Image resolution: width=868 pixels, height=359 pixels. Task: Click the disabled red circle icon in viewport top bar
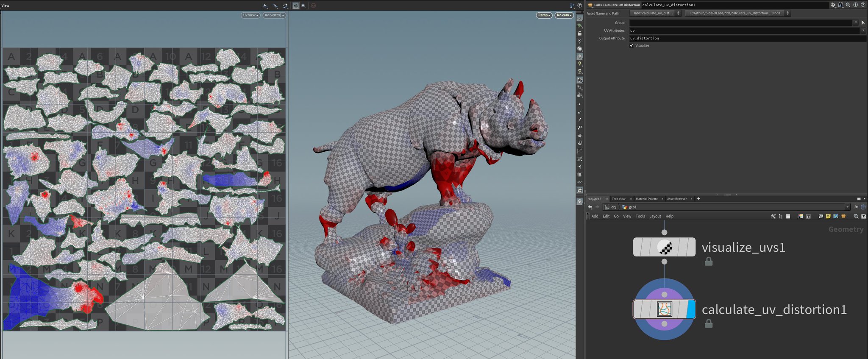(313, 6)
